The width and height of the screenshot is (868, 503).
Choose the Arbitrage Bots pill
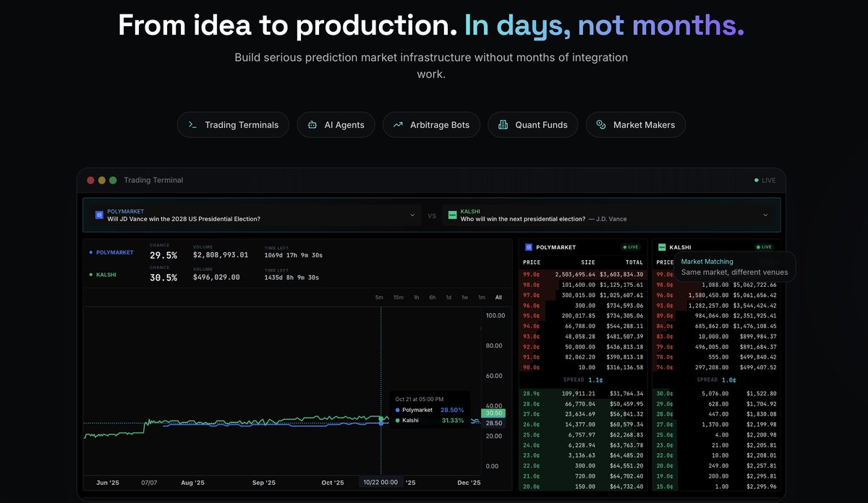[x=431, y=125]
